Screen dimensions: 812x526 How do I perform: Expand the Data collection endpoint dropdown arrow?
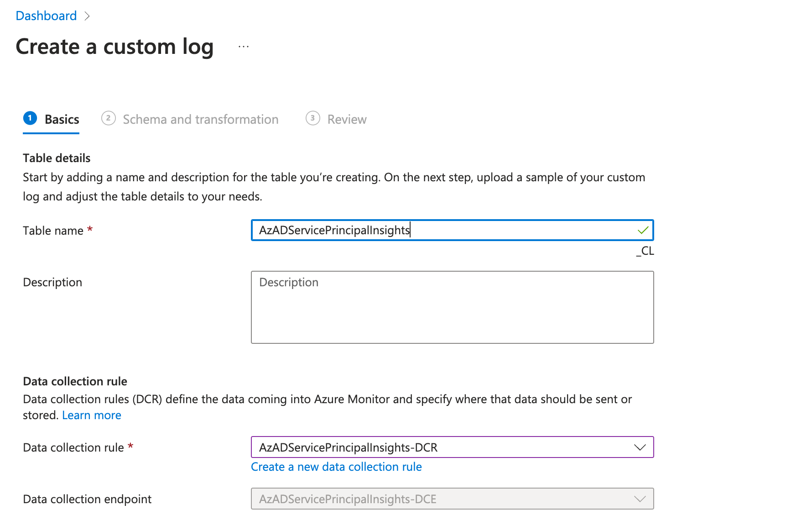point(640,499)
